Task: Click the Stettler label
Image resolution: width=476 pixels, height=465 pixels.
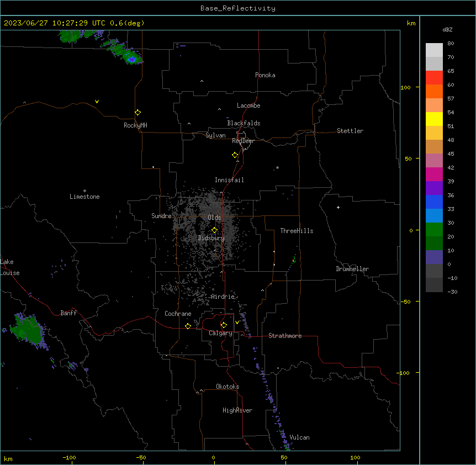Action: (350, 131)
